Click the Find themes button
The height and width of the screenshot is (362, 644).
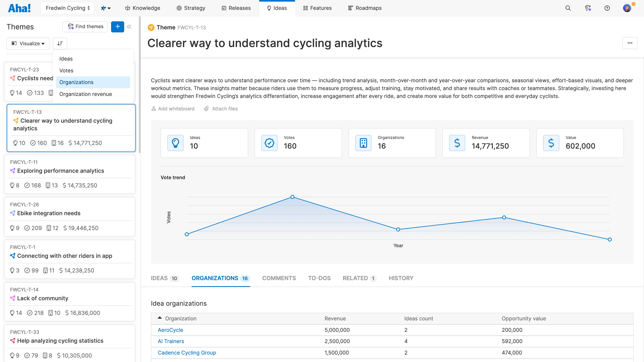click(x=85, y=27)
